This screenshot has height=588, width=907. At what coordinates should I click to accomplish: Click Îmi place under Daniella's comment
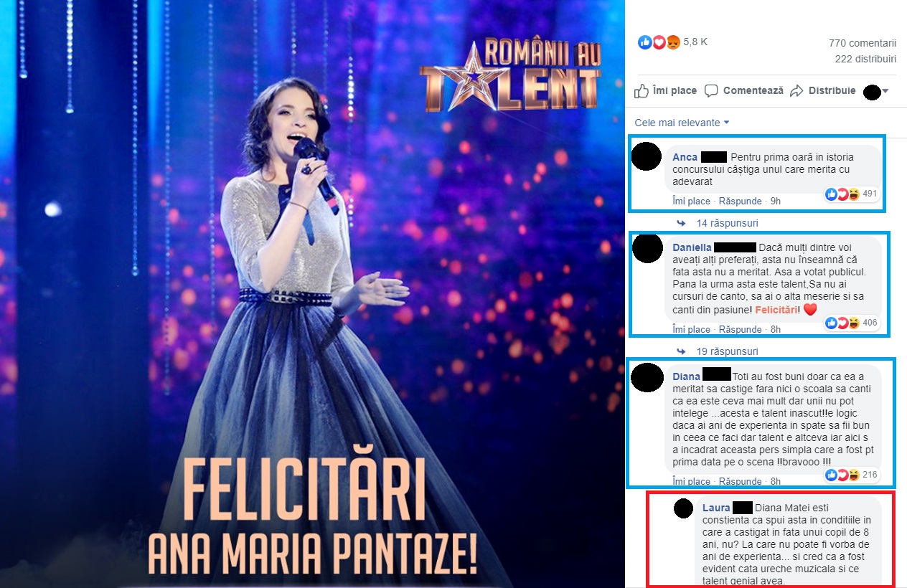pyautogui.click(x=691, y=330)
